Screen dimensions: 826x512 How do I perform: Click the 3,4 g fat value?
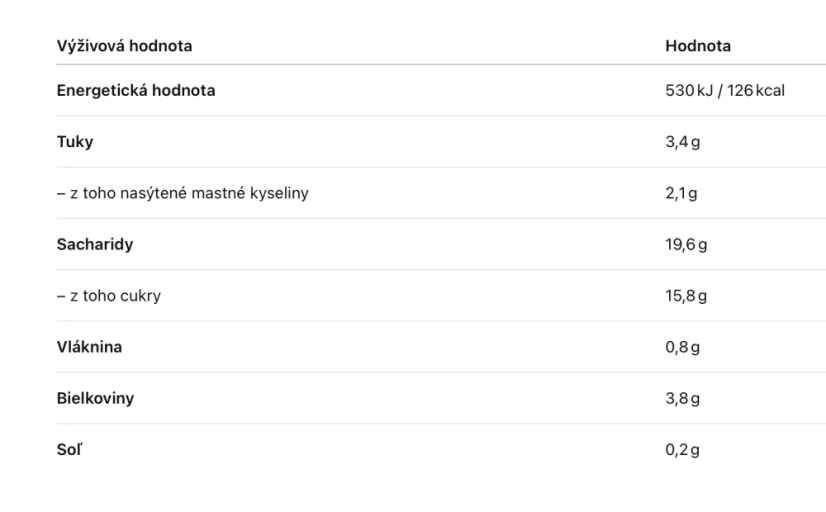click(x=683, y=142)
